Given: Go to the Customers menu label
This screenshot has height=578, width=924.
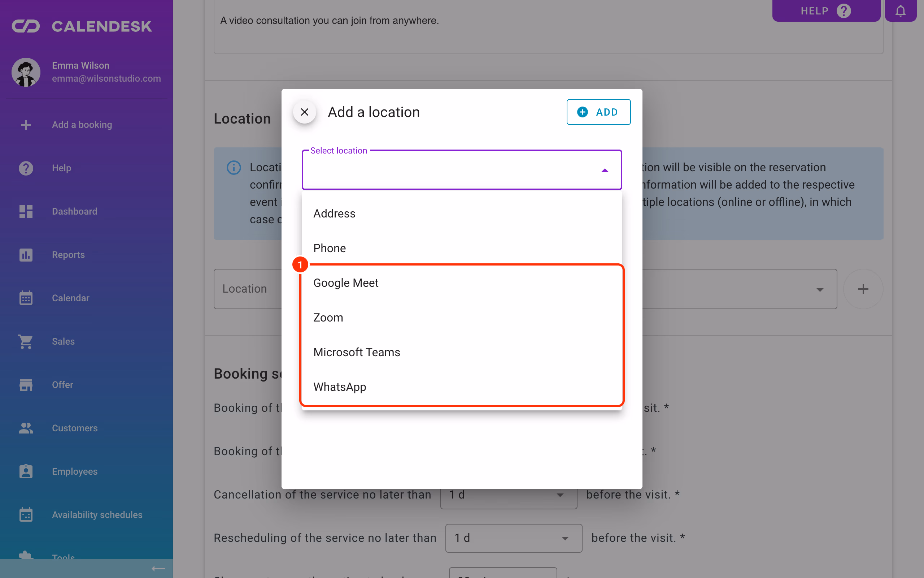Looking at the screenshot, I should [75, 428].
